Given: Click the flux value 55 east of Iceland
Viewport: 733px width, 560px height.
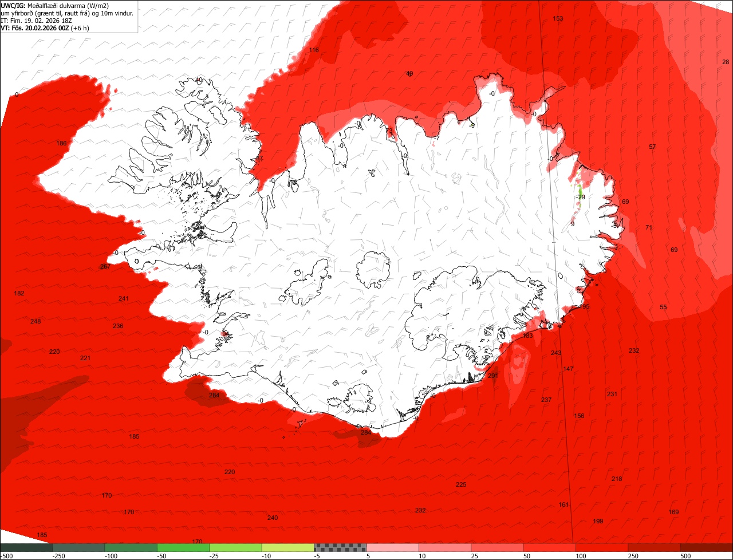Looking at the screenshot, I should 663,307.
